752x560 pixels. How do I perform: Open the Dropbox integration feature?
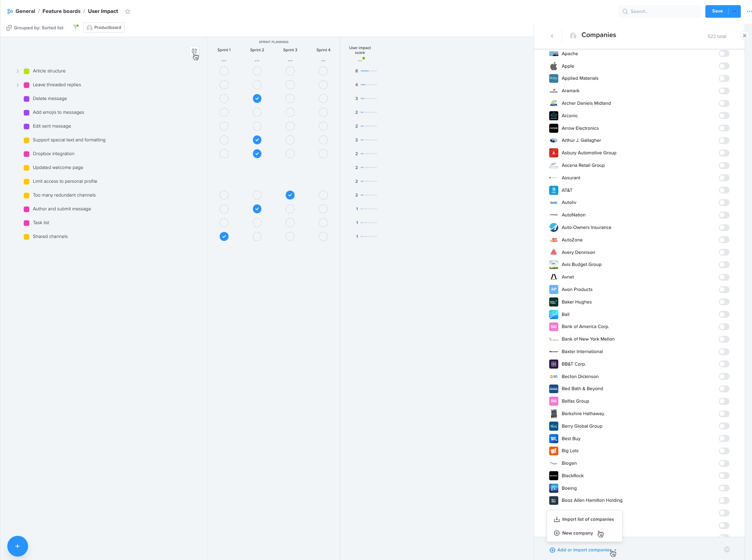point(53,154)
